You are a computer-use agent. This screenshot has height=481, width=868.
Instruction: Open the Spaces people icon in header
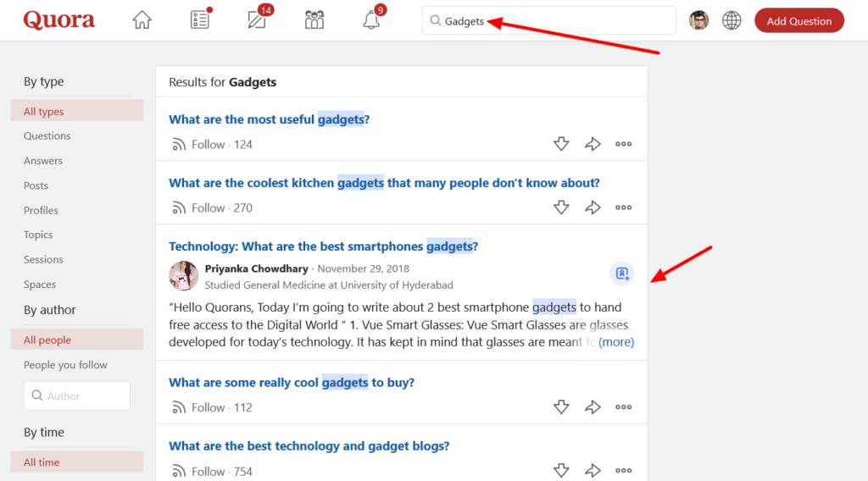click(x=314, y=20)
